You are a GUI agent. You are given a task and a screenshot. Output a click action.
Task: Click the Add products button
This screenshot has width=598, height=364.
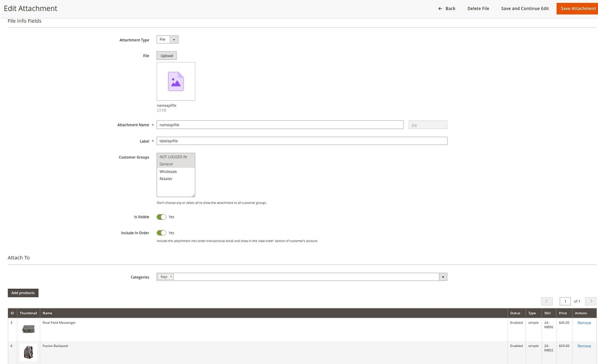(23, 293)
